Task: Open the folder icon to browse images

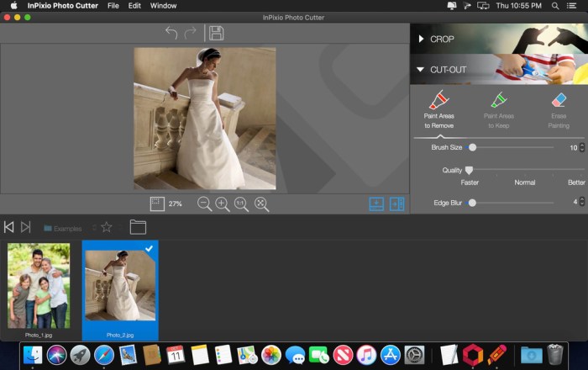Action: [x=138, y=227]
